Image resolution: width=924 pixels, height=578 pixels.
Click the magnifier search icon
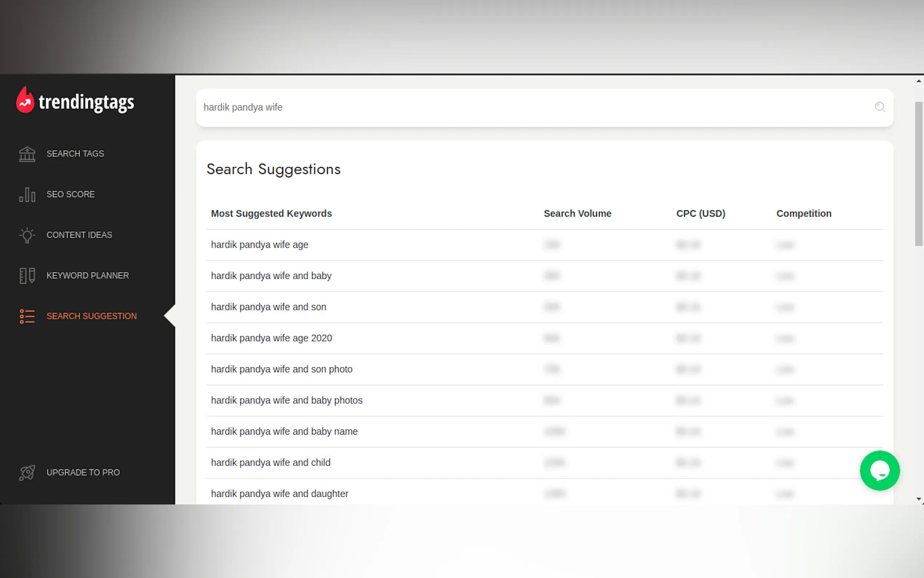[x=880, y=107]
